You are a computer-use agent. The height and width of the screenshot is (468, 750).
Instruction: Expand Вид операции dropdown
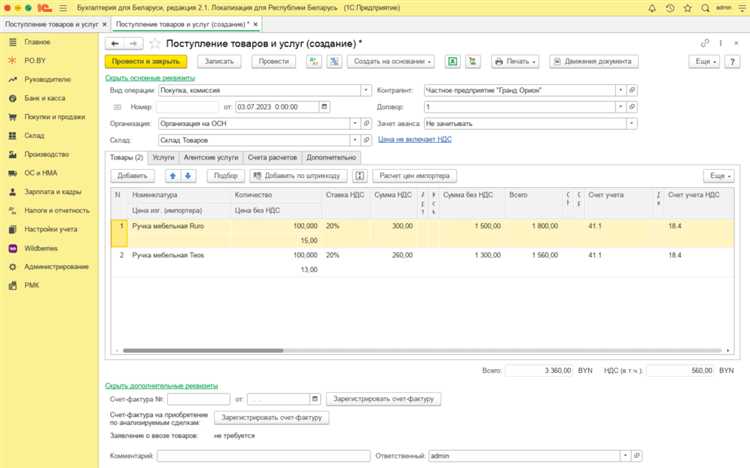[366, 90]
